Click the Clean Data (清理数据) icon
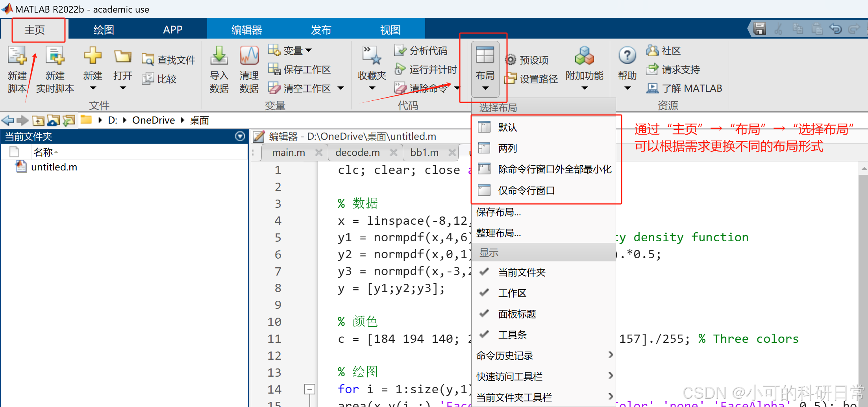This screenshot has width=868, height=407. pyautogui.click(x=249, y=55)
